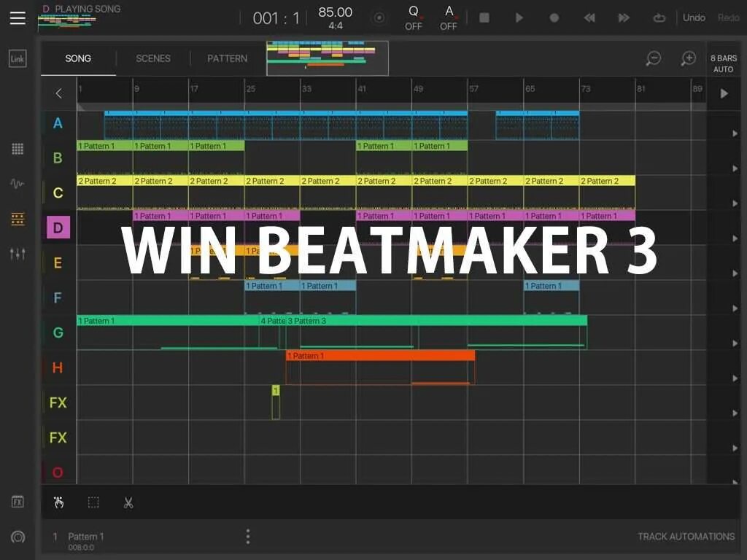The image size is (747, 560).
Task: Expand track D arrow on right
Action: pos(735,238)
